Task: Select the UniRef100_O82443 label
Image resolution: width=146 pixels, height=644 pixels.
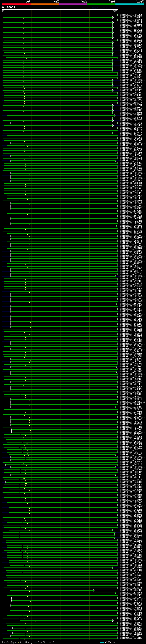Action: point(131,118)
